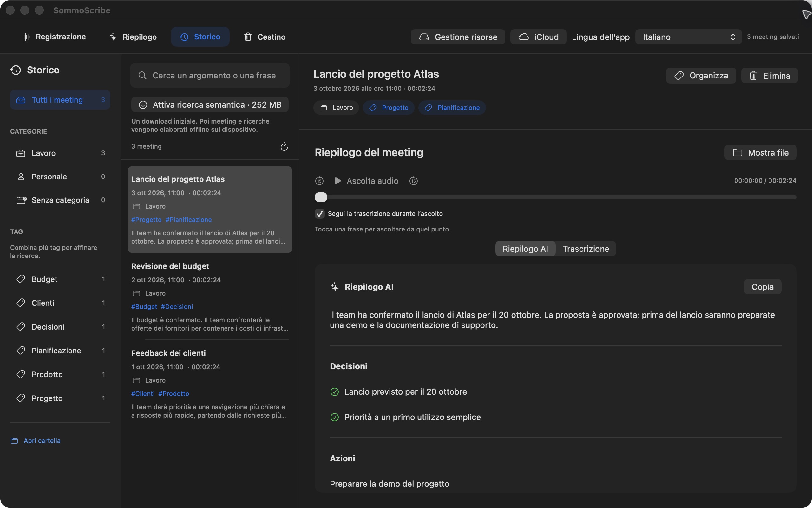Switch to Trascrizione segment
Viewport: 812px width, 508px height.
click(x=586, y=249)
